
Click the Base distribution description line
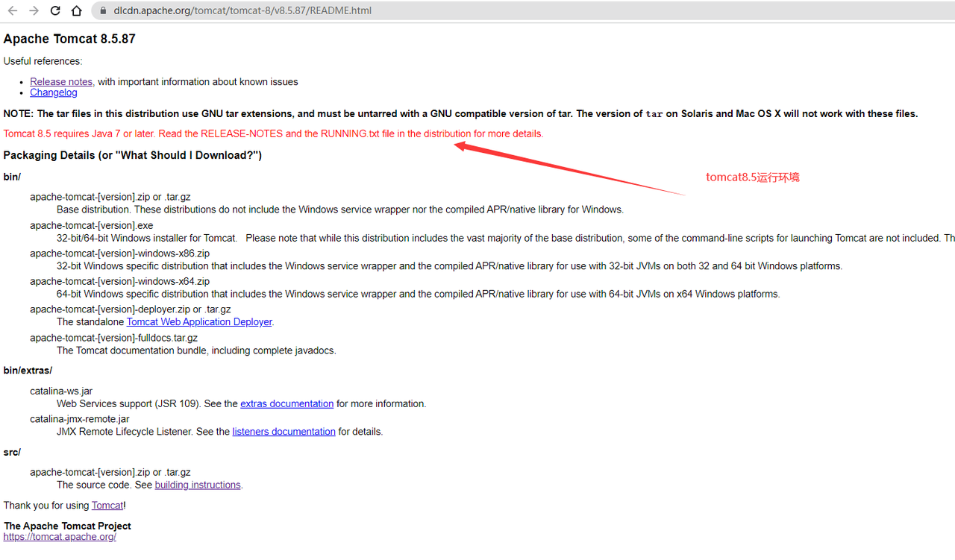(340, 210)
